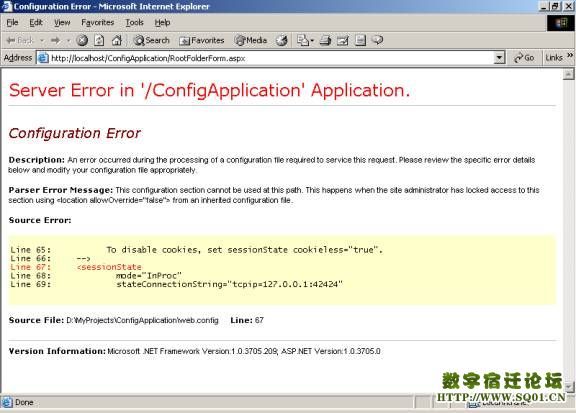The height and width of the screenshot is (413, 576).
Task: Open the Help menu
Action: pos(162,23)
